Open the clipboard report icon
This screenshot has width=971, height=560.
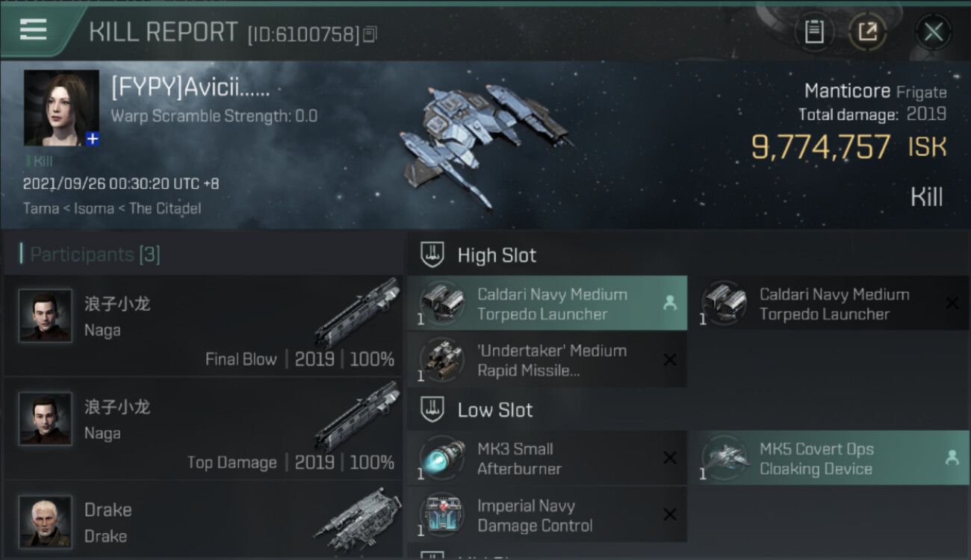[x=814, y=31]
